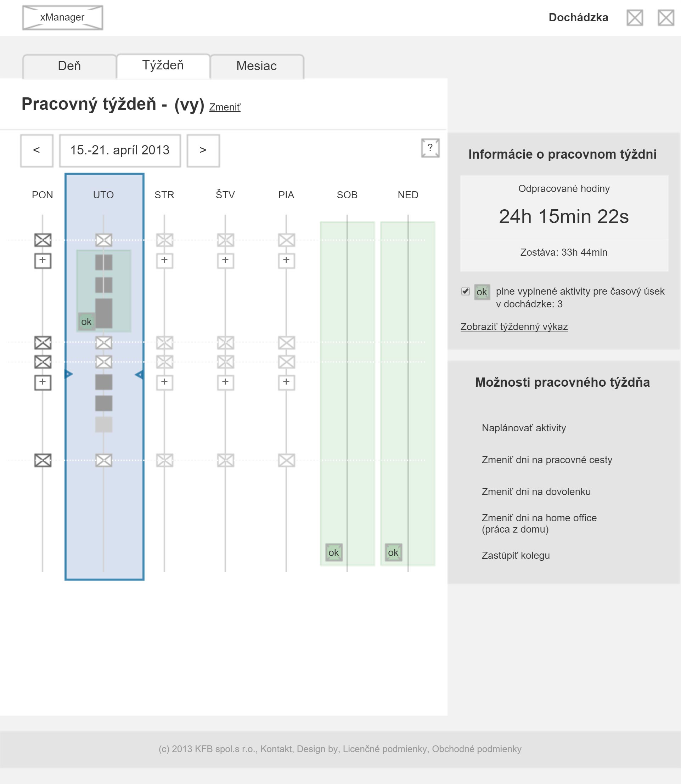Click the right blue timeline marker in UTO
This screenshot has width=681, height=784.
(x=140, y=375)
